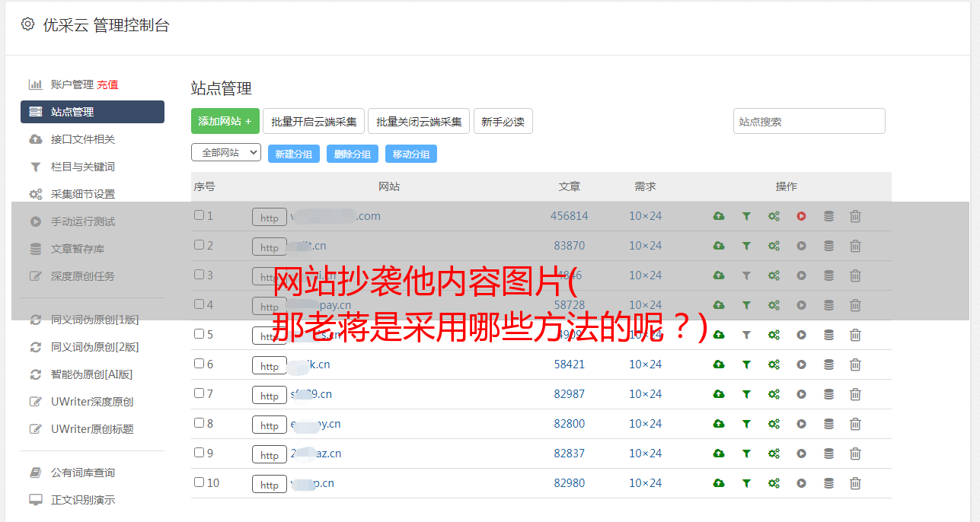Open 接口文件相关 in the sidebar
The width and height of the screenshot is (980, 522).
[83, 139]
